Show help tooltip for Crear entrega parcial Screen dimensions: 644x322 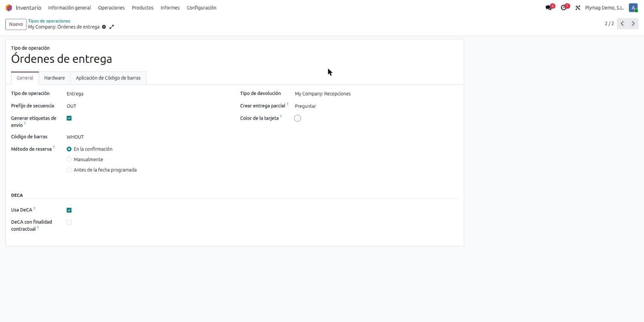click(287, 104)
